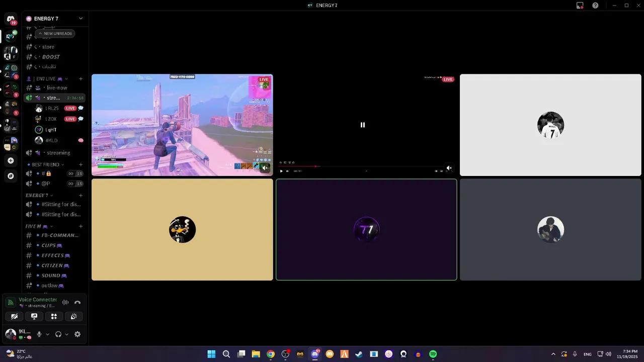
Task: Focus the guitar player avatar tile
Action: pos(550,230)
